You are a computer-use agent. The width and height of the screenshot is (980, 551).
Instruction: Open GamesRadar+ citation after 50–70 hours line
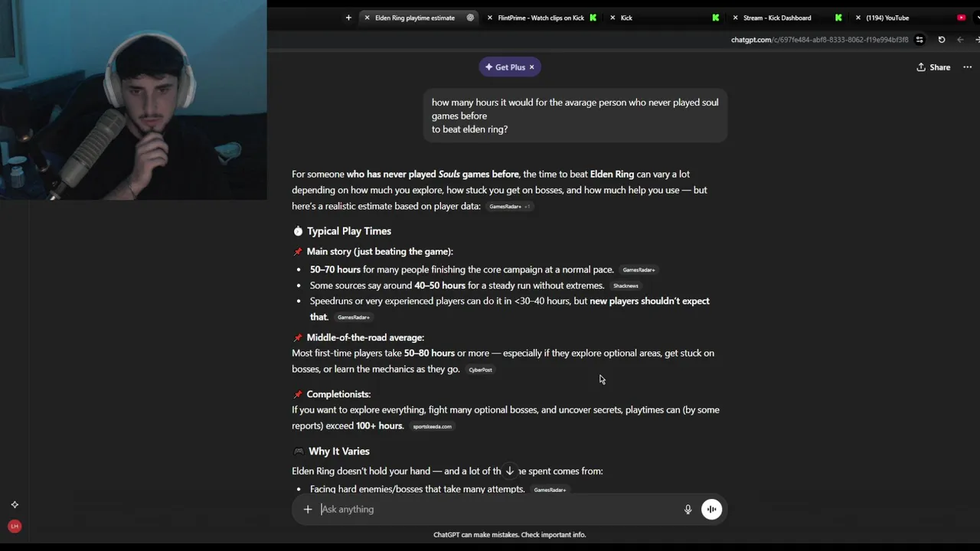[639, 270]
